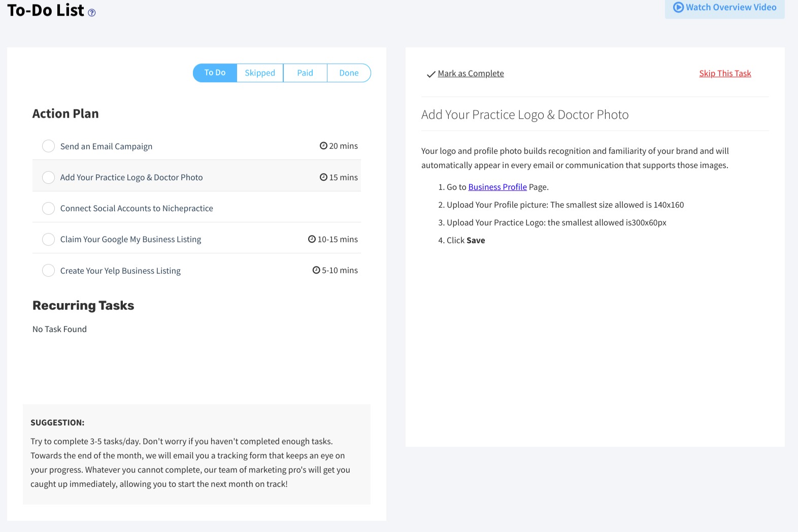798x532 pixels.
Task: Click the play icon on Watch Overview Video
Action: (678, 7)
